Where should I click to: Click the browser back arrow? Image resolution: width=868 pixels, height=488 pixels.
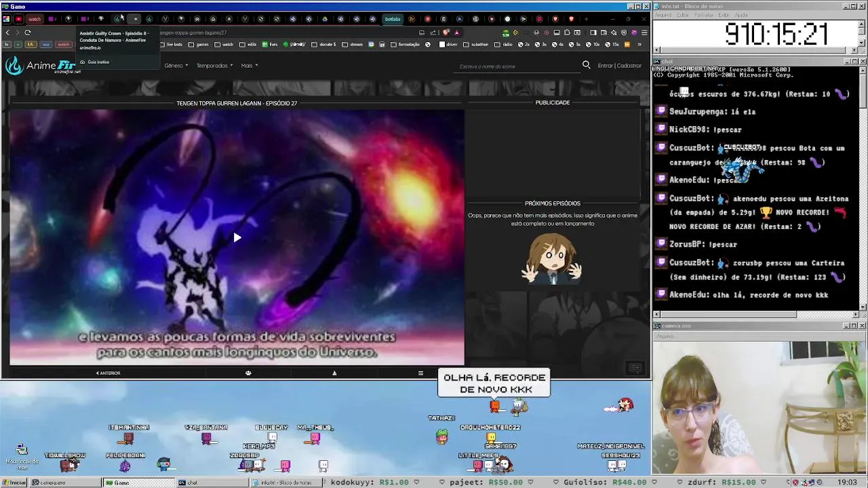pyautogui.click(x=7, y=33)
